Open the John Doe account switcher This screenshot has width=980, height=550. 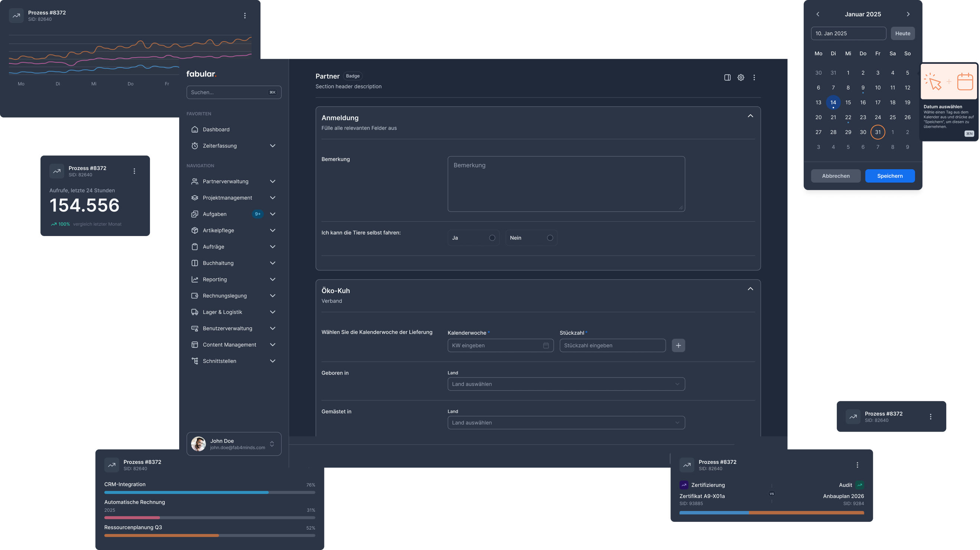(x=233, y=444)
